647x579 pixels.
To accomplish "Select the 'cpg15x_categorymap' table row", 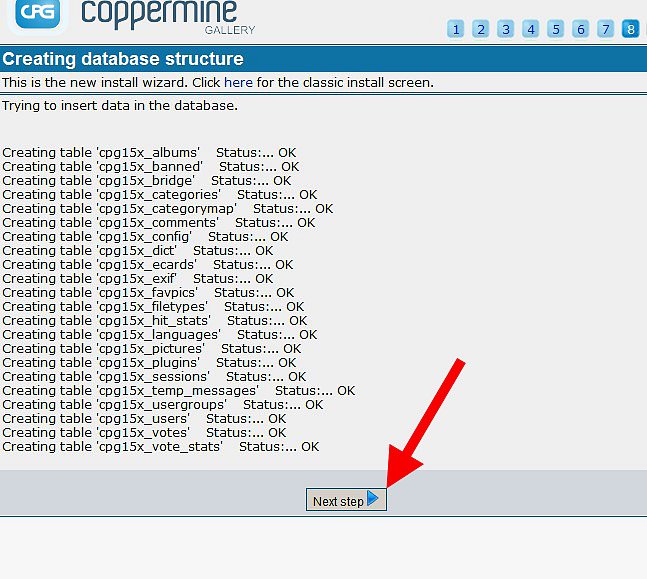I will point(168,209).
